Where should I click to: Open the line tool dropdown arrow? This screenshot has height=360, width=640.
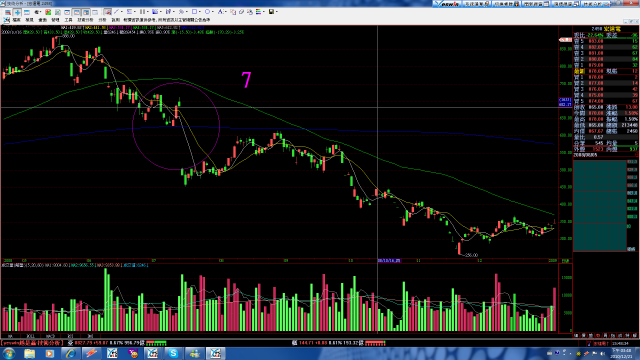click(122, 12)
